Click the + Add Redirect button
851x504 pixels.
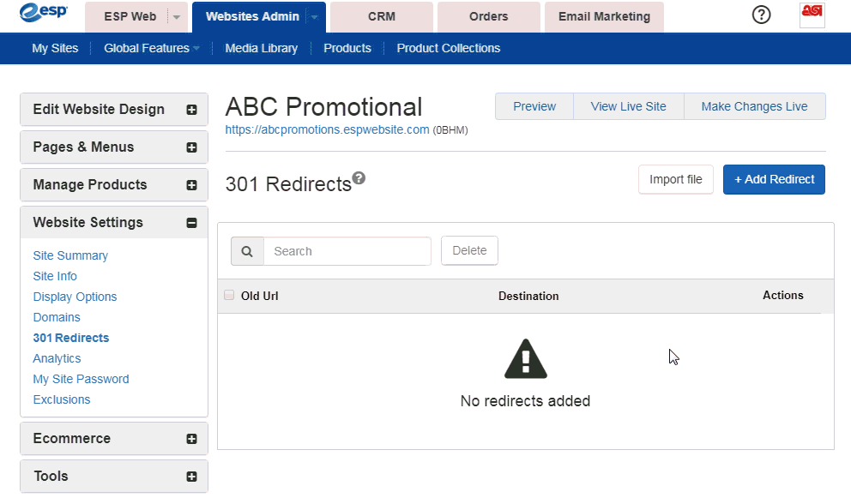[774, 180]
